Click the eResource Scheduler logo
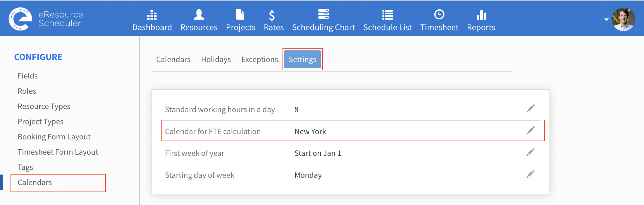This screenshot has width=644, height=205. click(46, 19)
